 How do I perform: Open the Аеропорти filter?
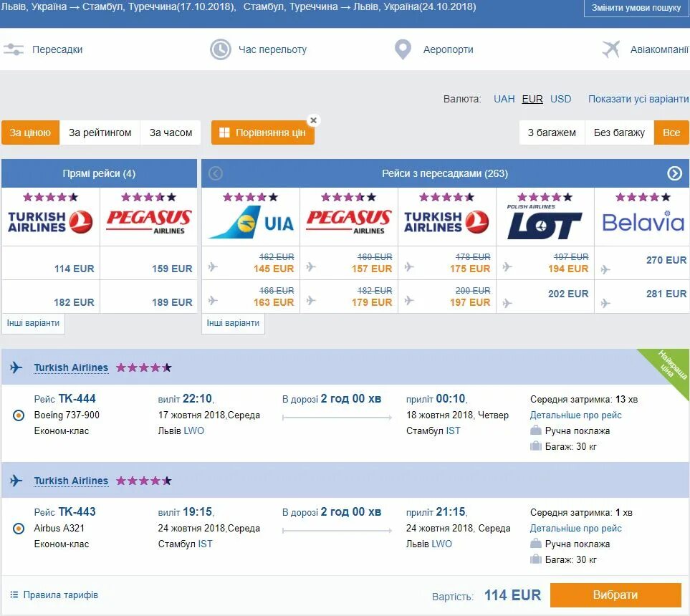(448, 49)
